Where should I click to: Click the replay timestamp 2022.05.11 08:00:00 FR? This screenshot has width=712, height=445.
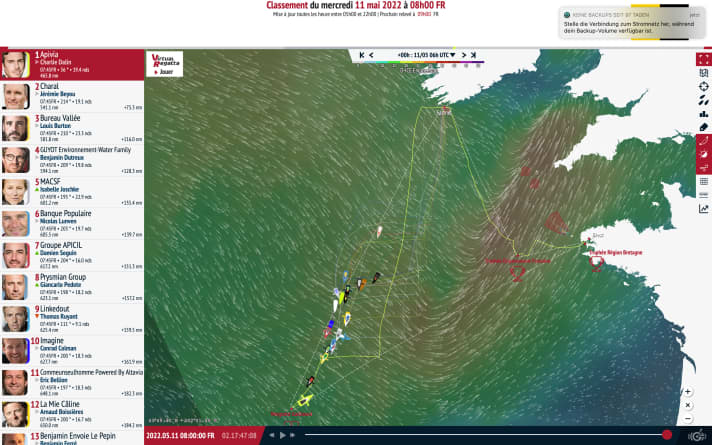pos(180,435)
